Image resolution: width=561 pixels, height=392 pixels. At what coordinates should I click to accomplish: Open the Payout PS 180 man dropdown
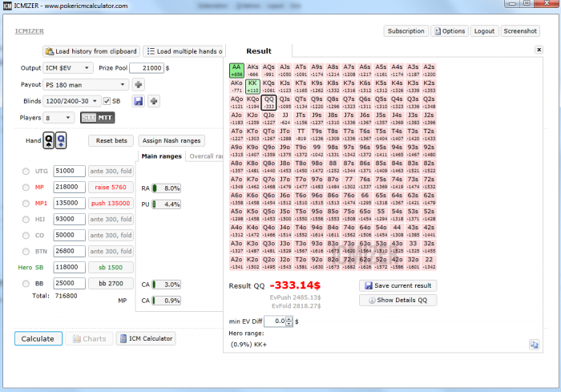(86, 85)
